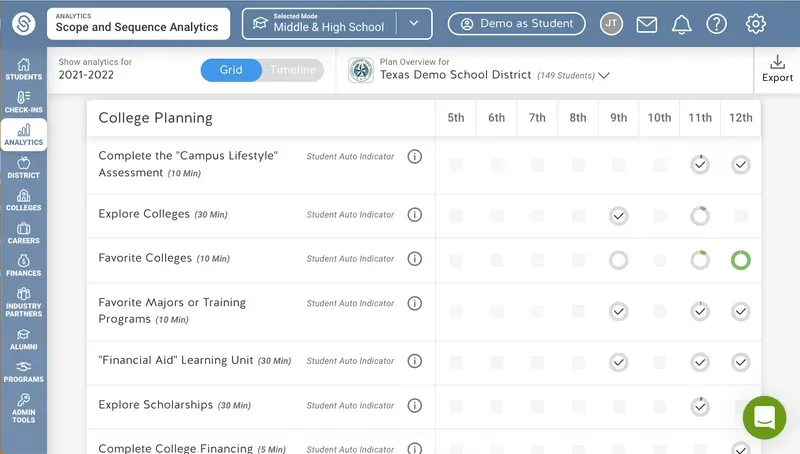Click the "Financial Aid" Learning Unit name
The width and height of the screenshot is (800, 454).
(176, 360)
